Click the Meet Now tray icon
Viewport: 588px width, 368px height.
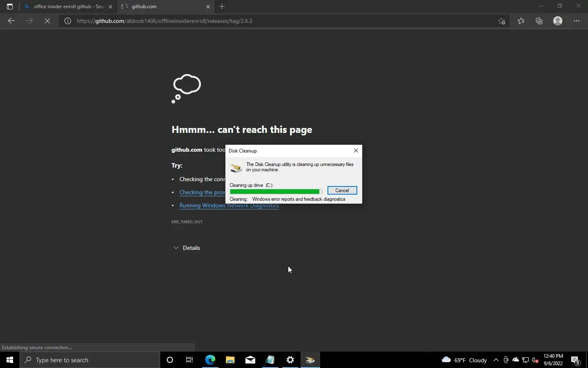[x=506, y=360]
